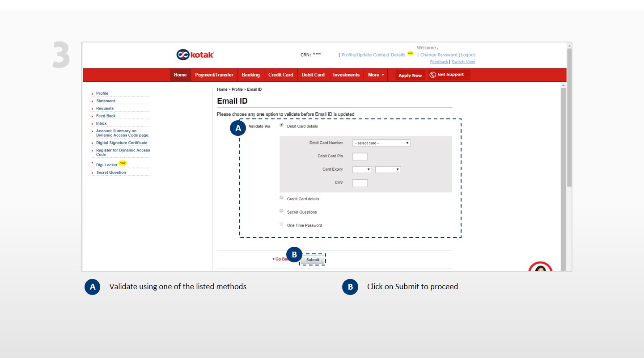Focus the CVV input field
Viewport: 644px width, 358px height.
[x=360, y=183]
